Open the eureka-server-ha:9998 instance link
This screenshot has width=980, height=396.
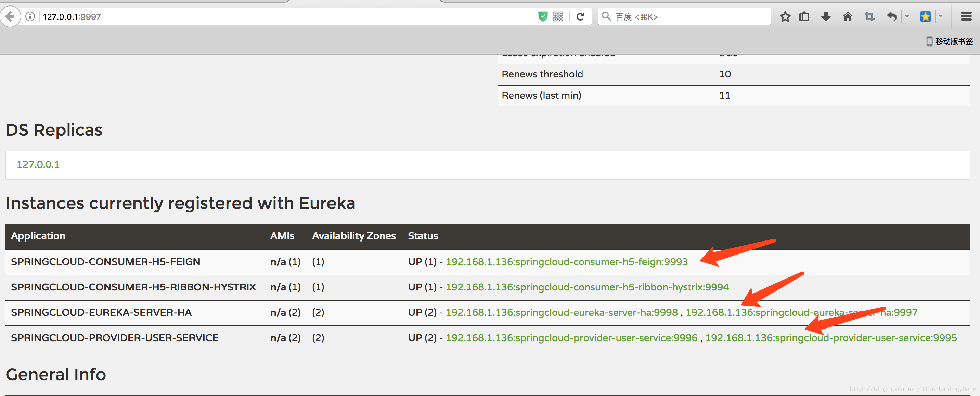(x=562, y=313)
